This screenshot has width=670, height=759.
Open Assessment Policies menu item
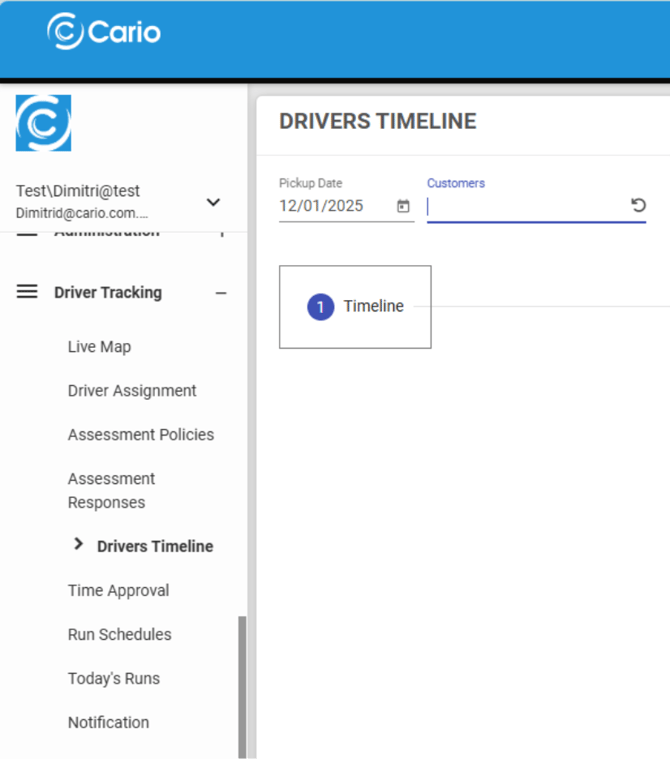tap(141, 435)
